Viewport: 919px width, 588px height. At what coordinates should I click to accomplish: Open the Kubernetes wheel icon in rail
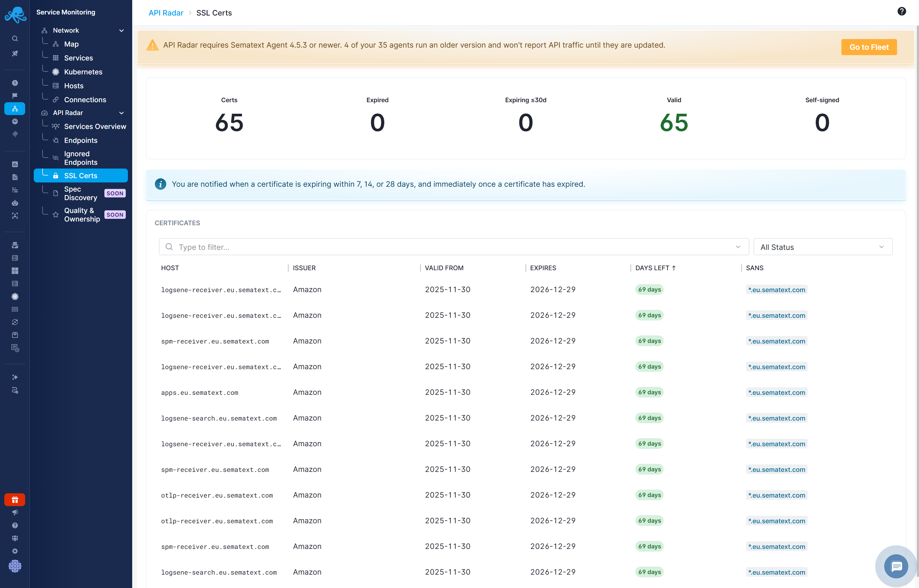pos(15,297)
